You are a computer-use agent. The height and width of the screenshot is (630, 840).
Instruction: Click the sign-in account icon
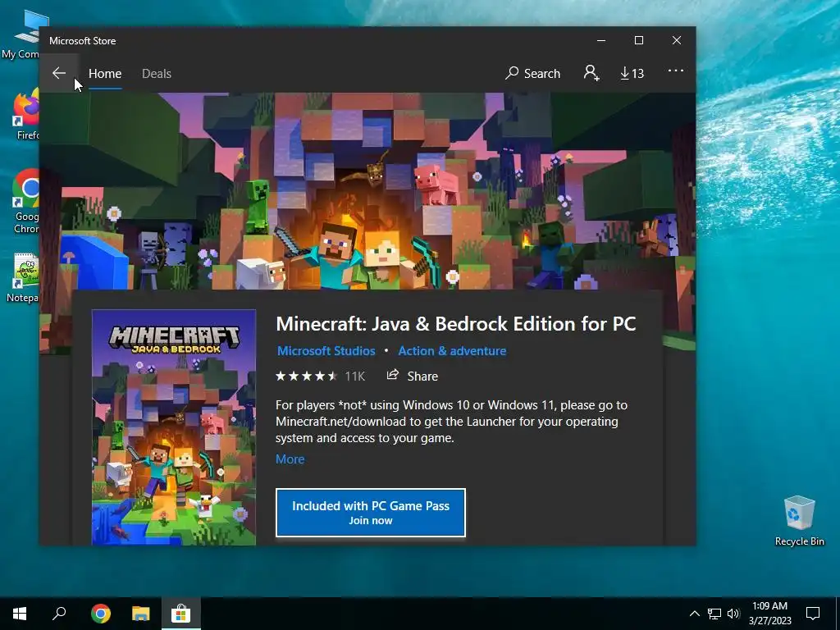tap(591, 73)
